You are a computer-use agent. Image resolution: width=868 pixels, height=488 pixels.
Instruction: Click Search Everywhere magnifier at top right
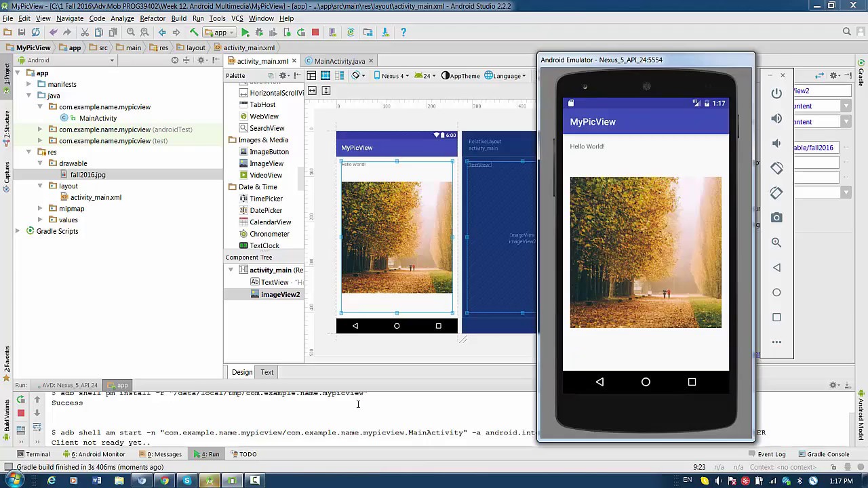point(847,32)
